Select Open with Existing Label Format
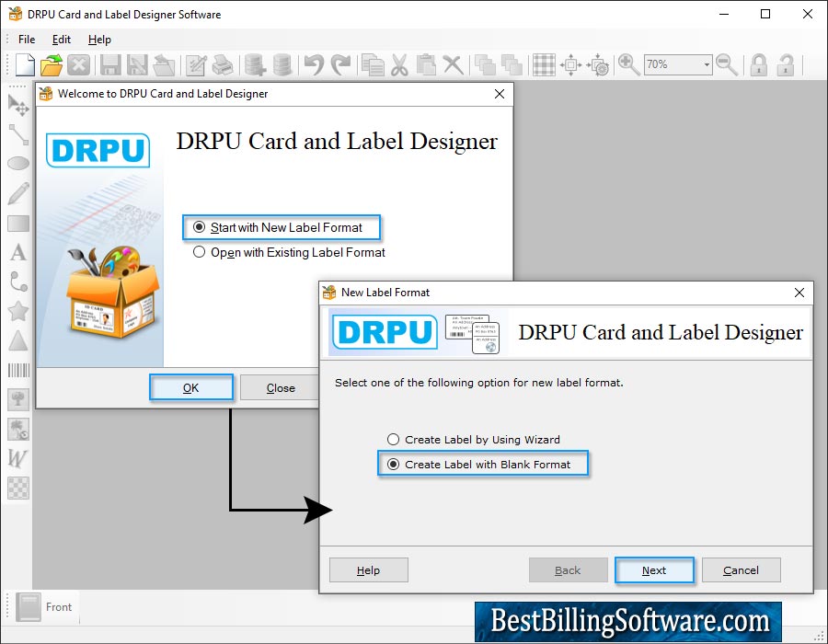This screenshot has width=828, height=644. [289, 252]
